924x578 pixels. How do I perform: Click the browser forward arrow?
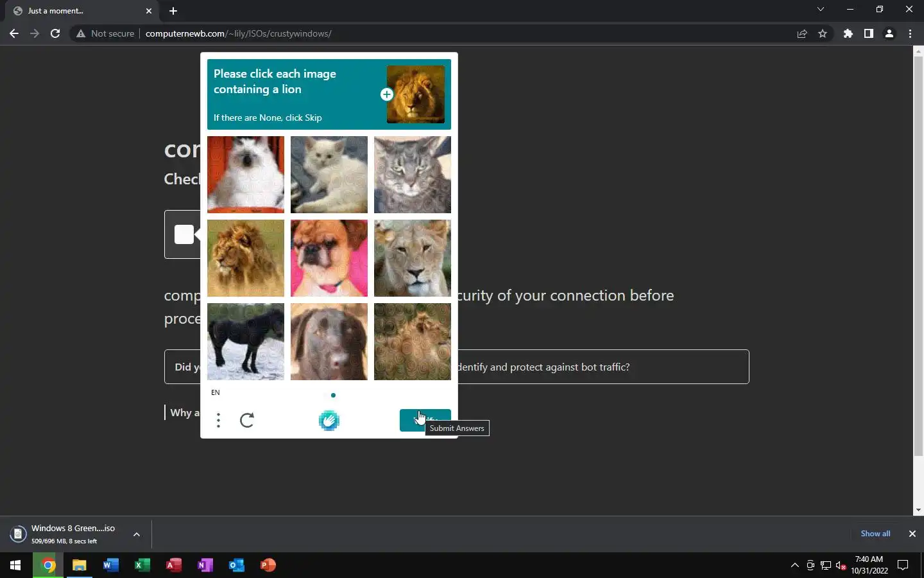click(35, 33)
